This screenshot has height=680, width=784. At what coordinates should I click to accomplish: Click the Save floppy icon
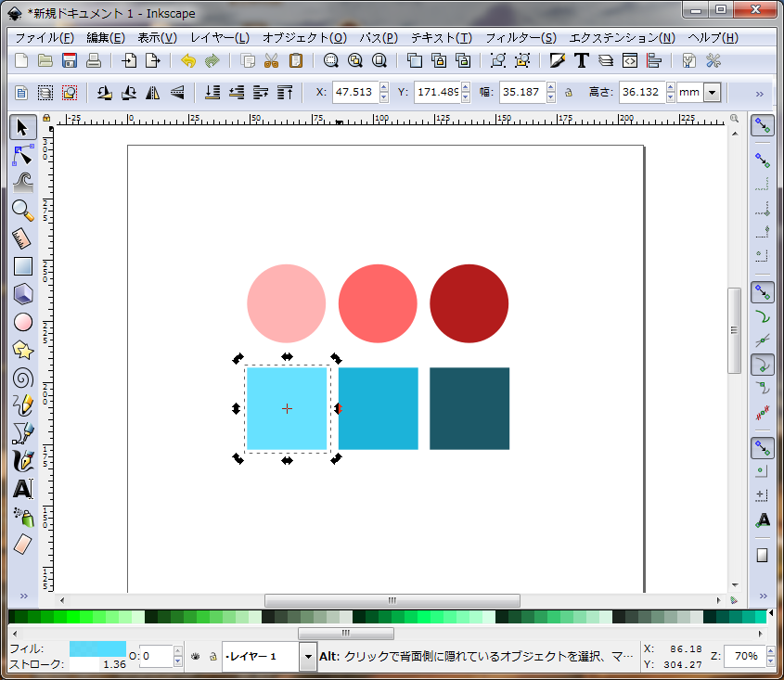[69, 61]
